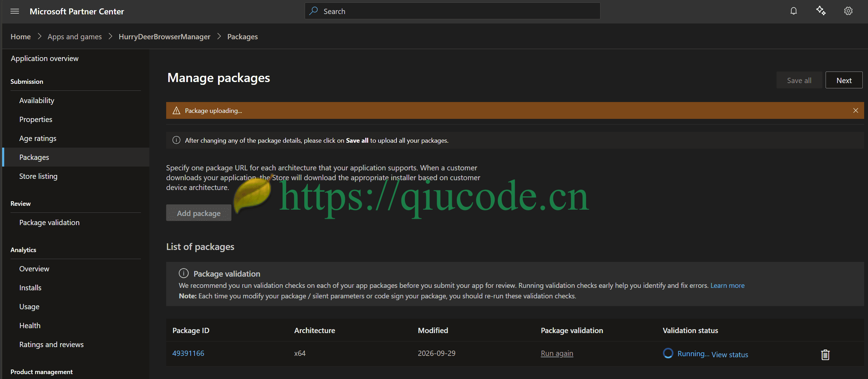Open Usage analytics page
This screenshot has height=379, width=868.
coord(29,306)
